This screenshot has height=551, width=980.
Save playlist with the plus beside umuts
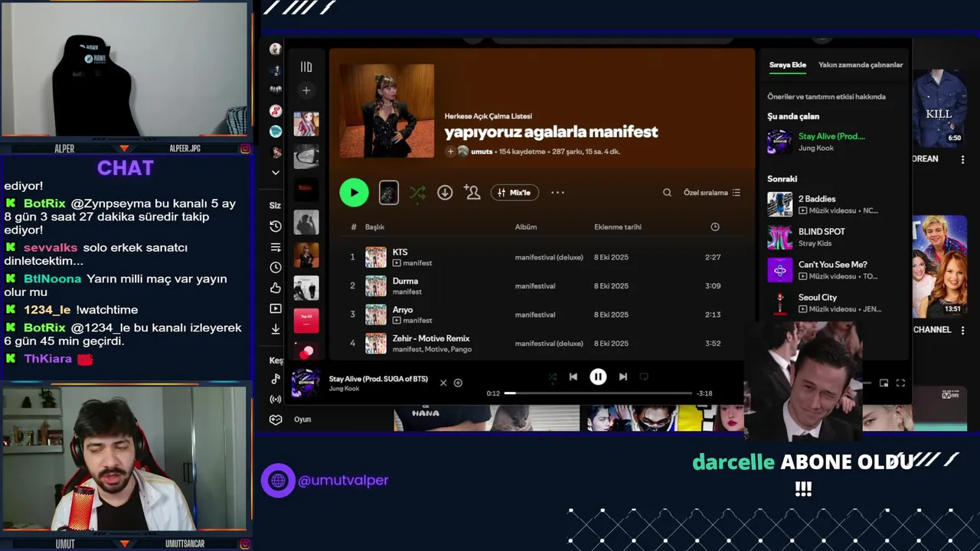pyautogui.click(x=451, y=152)
